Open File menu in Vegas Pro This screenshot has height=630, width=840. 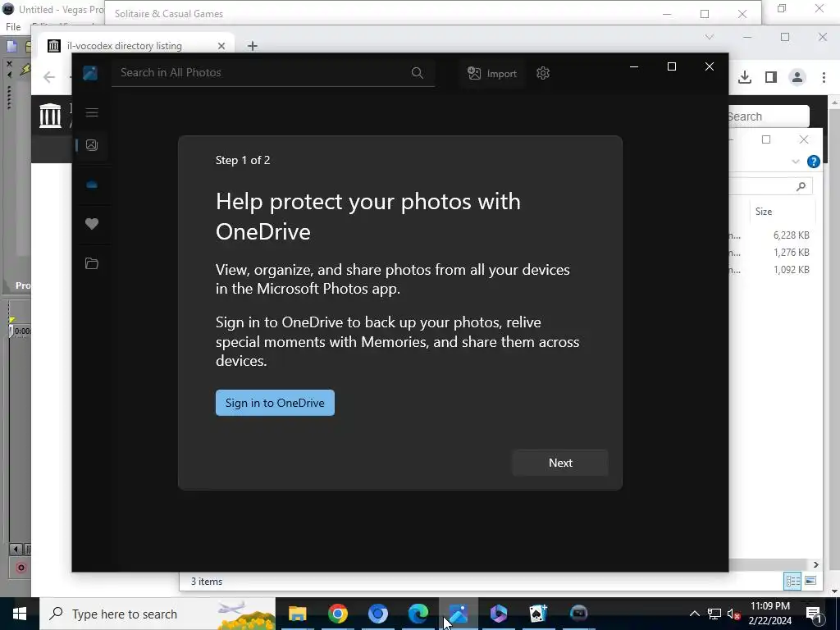pos(13,27)
